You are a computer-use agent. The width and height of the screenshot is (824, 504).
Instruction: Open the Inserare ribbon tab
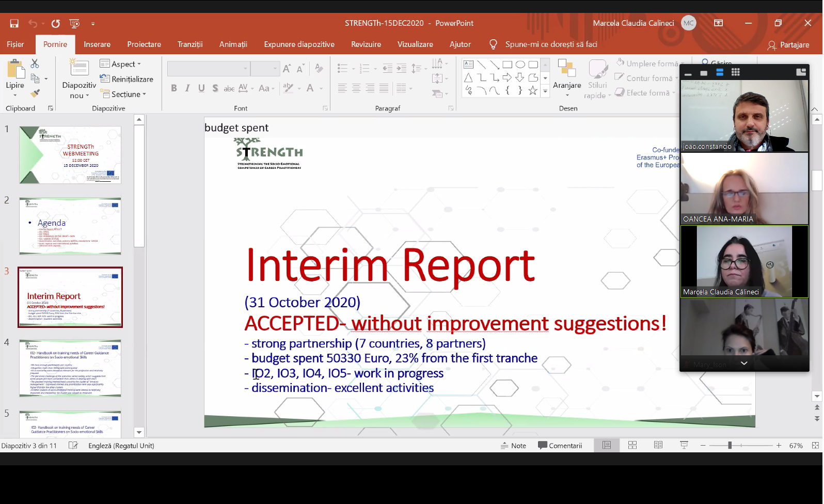tap(97, 44)
